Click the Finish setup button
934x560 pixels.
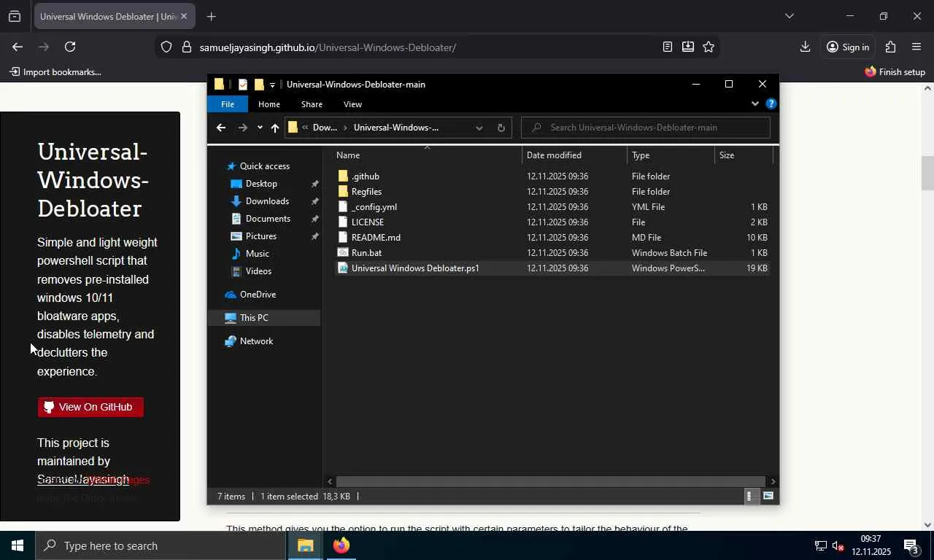coord(895,72)
